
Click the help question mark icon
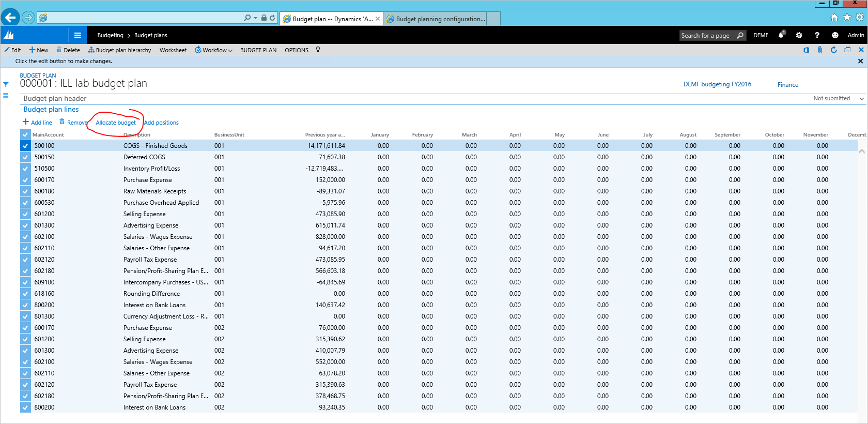[817, 35]
